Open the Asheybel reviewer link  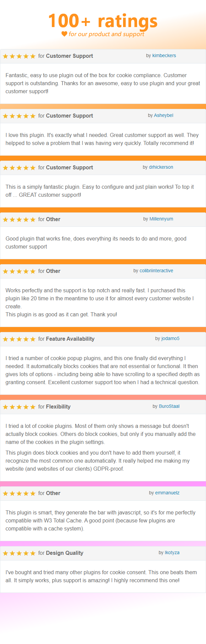point(164,116)
